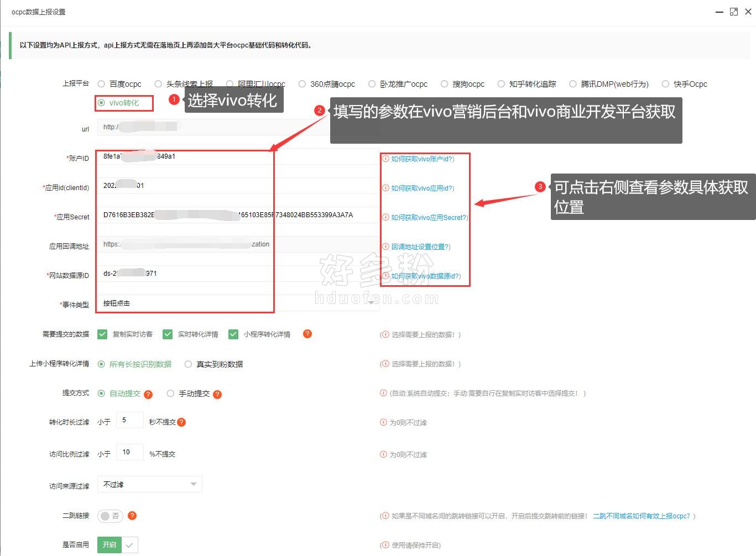This screenshot has width=756, height=556.
Task: Open 如何获取vivo数据源id link
Action: [x=426, y=276]
